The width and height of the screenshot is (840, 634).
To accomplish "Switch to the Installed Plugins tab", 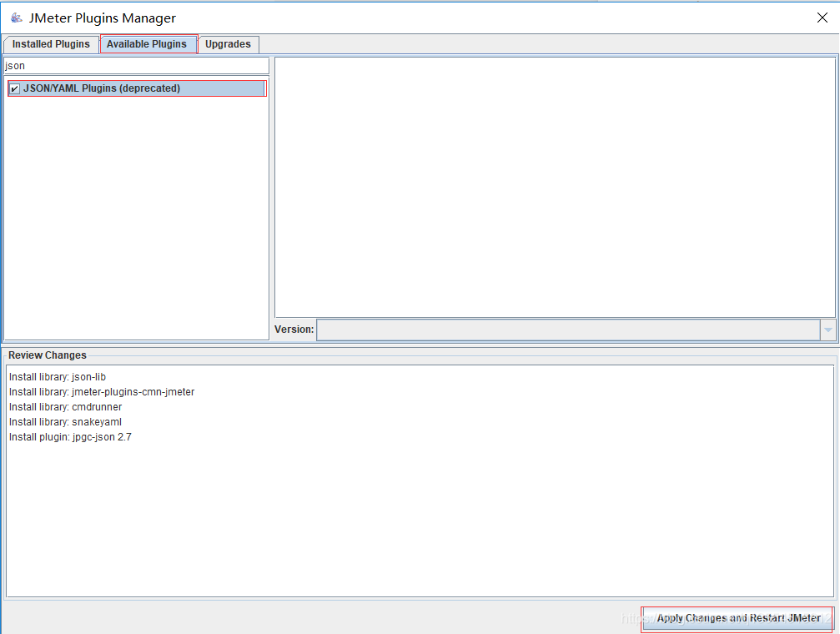I will pos(51,44).
